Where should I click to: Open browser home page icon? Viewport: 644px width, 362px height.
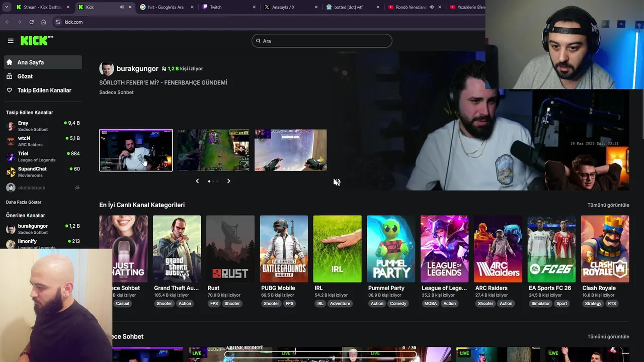coord(43,22)
